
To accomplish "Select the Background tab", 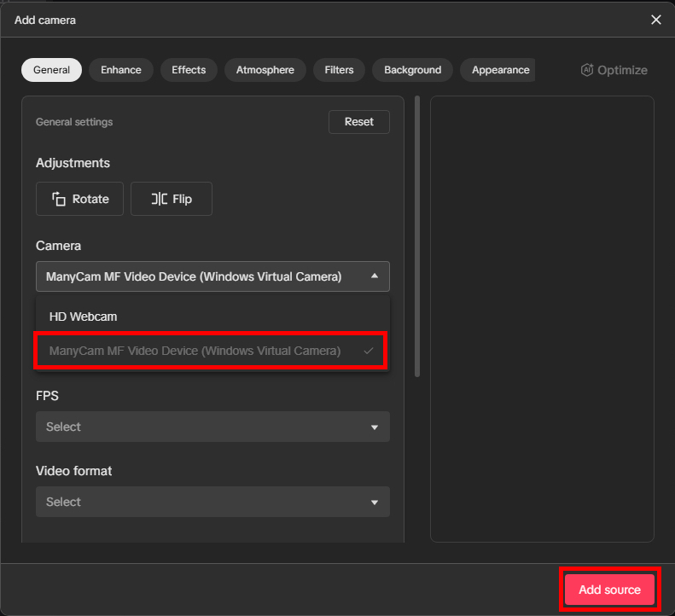I will [412, 70].
